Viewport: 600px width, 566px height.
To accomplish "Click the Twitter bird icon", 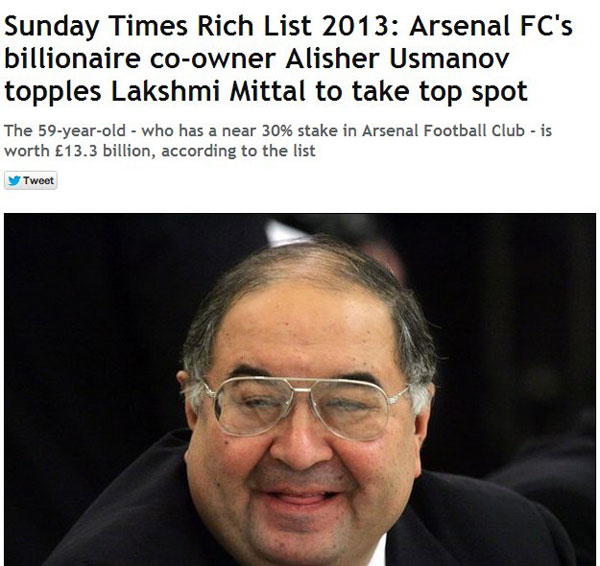I will (14, 180).
